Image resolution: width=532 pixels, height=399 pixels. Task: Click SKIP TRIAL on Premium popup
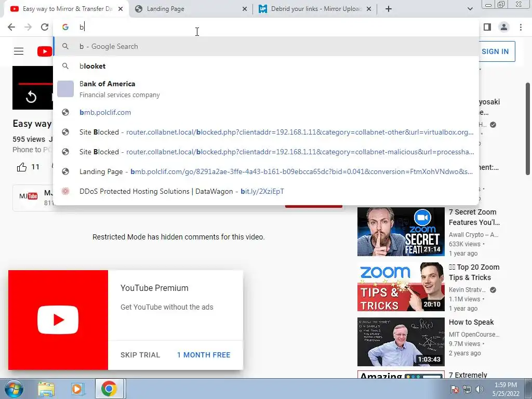click(140, 355)
